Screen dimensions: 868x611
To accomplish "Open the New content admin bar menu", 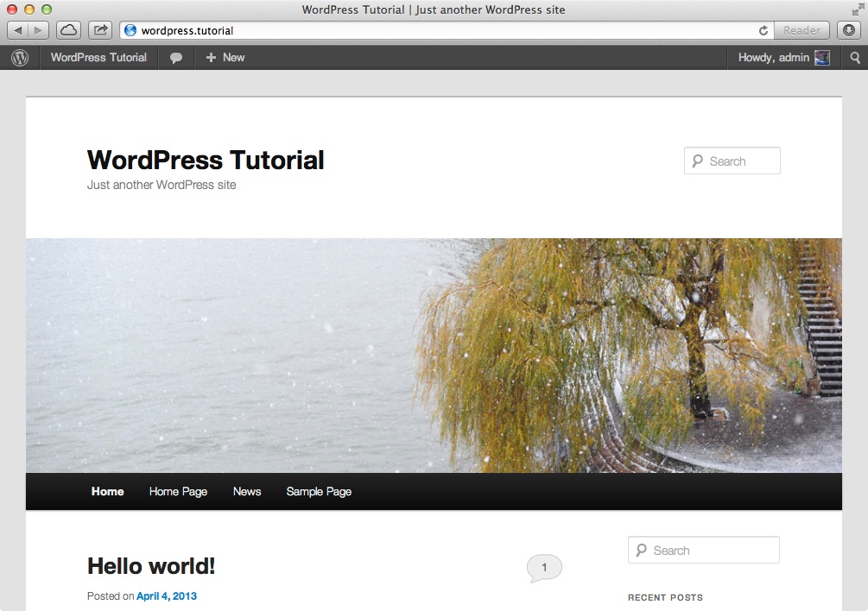I will pos(225,58).
